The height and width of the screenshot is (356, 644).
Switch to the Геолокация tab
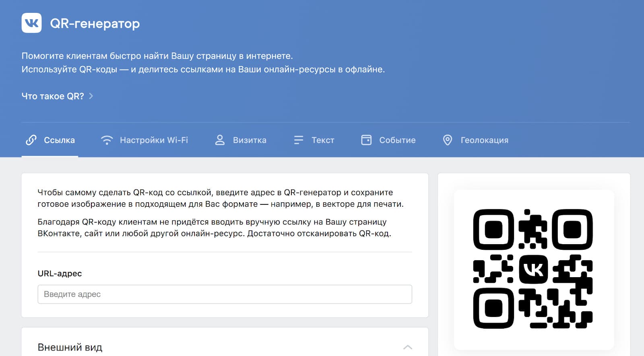click(x=484, y=140)
